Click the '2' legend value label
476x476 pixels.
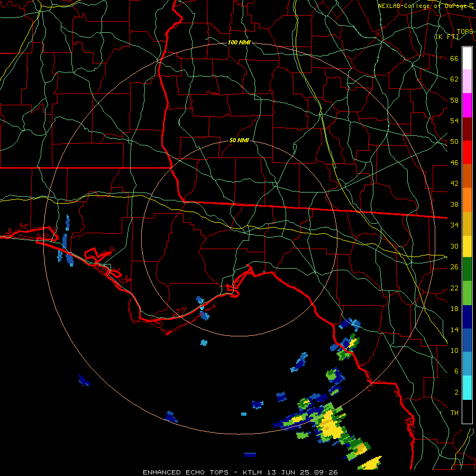(456, 392)
